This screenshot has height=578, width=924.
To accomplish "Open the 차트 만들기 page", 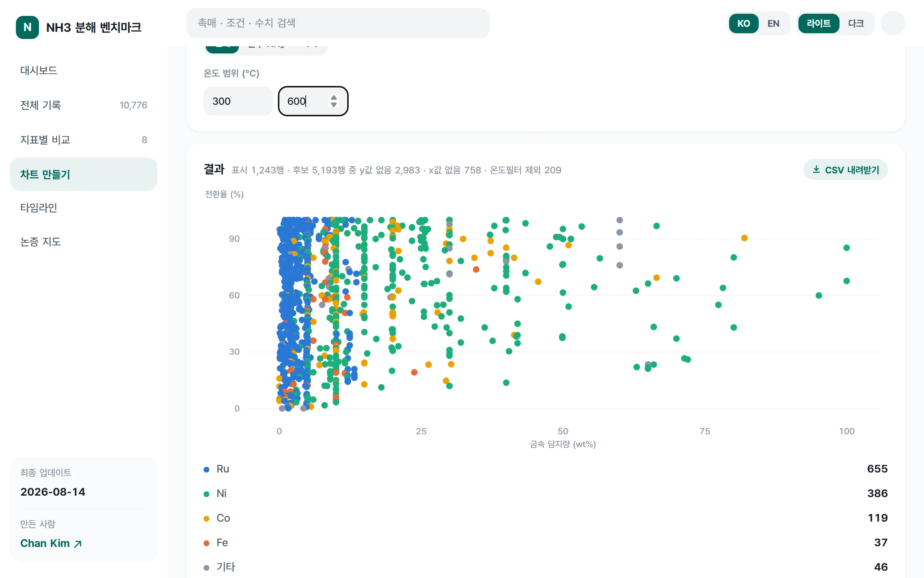I will coord(84,174).
